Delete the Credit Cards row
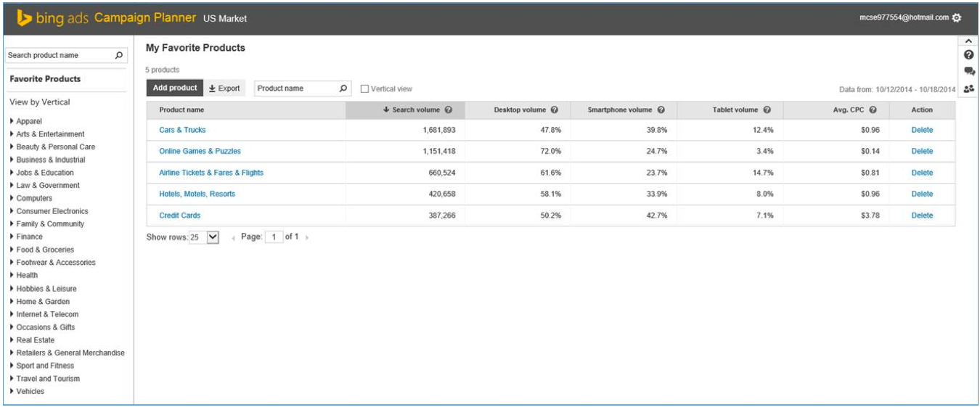 922,215
